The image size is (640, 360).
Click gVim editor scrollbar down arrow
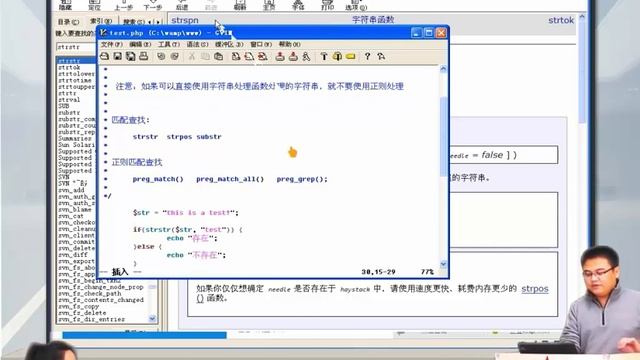[444, 264]
